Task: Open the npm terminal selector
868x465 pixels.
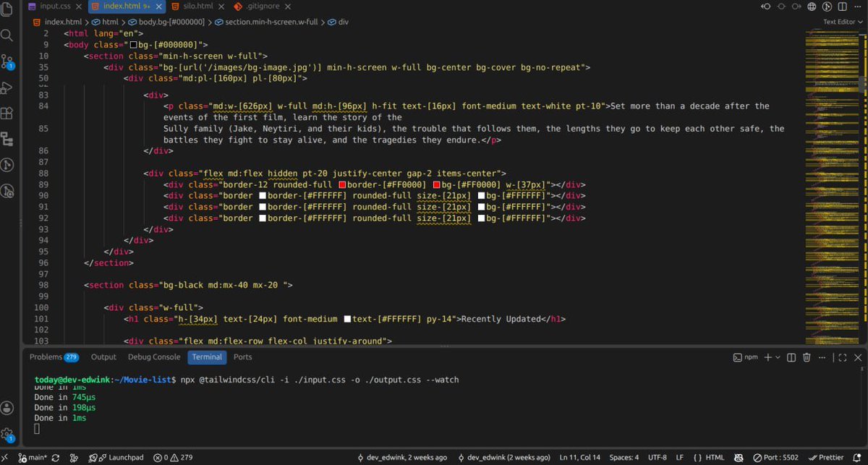Action: (x=746, y=357)
